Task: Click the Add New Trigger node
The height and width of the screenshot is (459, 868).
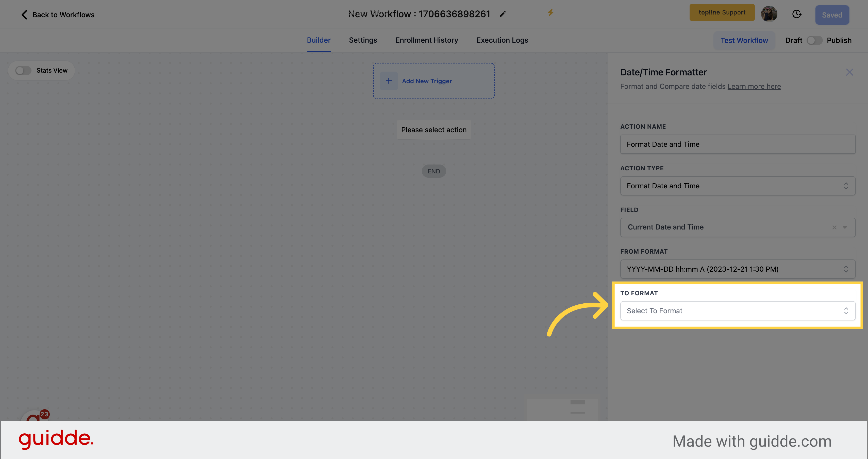Action: 433,81
